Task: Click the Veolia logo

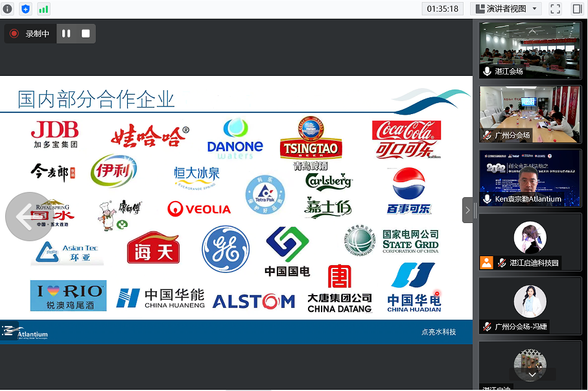Action: (199, 209)
